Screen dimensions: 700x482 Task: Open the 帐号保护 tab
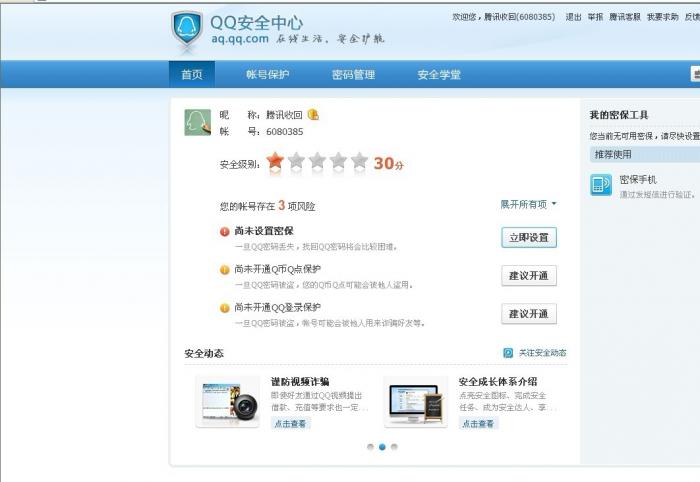267,75
